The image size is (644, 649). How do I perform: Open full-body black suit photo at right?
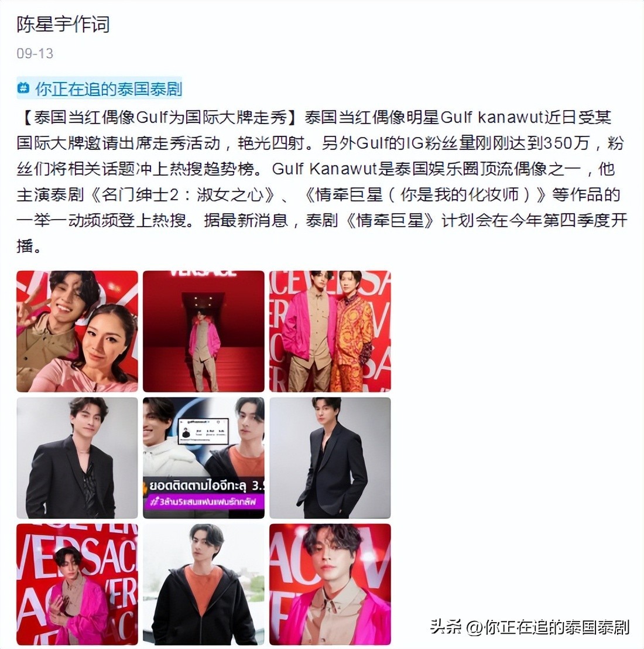tap(330, 458)
